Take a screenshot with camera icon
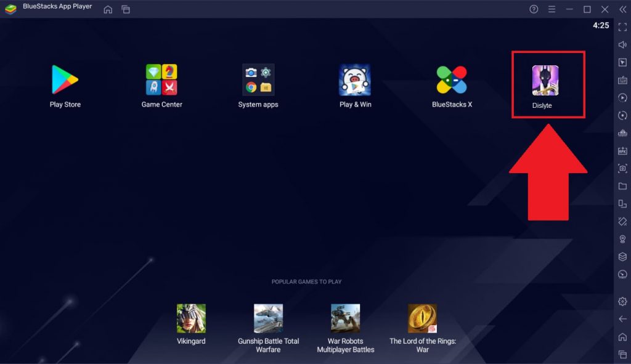The width and height of the screenshot is (631, 364). tap(622, 168)
